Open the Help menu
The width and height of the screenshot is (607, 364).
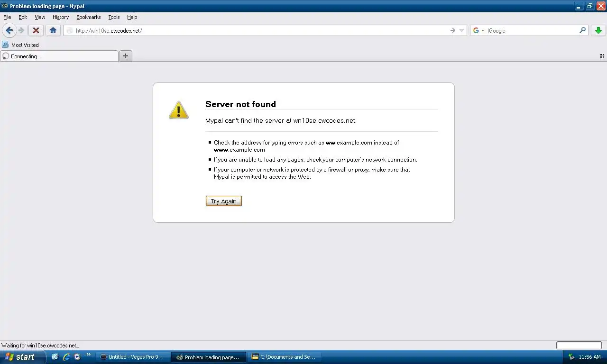[x=132, y=17]
